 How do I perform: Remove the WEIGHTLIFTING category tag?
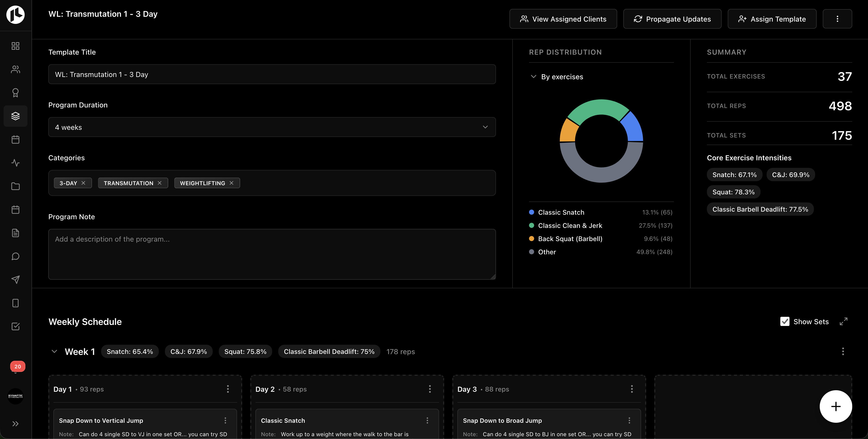[x=231, y=183]
